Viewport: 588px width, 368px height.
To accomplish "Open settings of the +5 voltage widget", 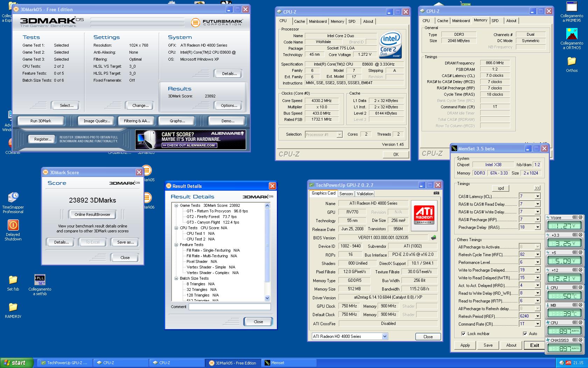I will click(x=575, y=252).
